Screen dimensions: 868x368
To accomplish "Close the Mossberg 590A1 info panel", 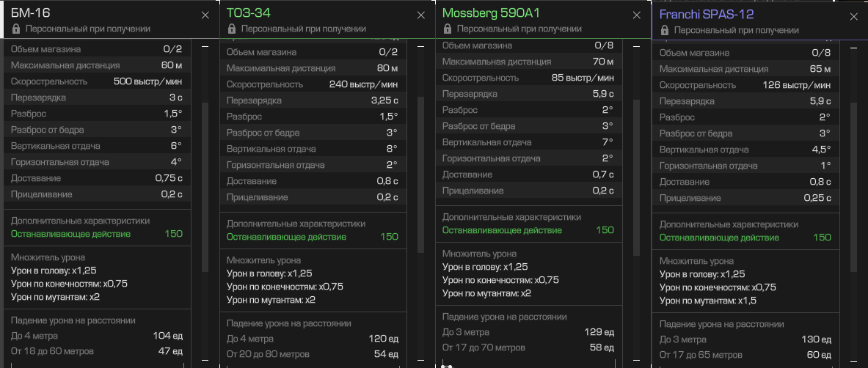I will (636, 15).
